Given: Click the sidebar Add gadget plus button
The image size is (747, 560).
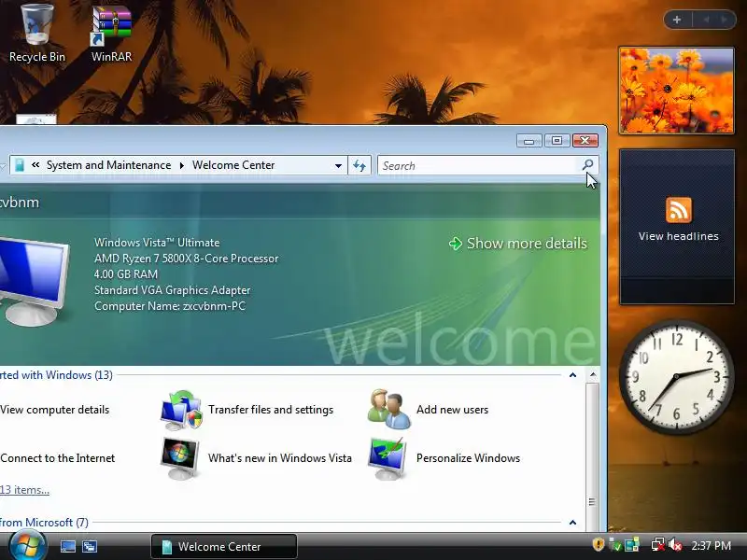Looking at the screenshot, I should coord(677,20).
